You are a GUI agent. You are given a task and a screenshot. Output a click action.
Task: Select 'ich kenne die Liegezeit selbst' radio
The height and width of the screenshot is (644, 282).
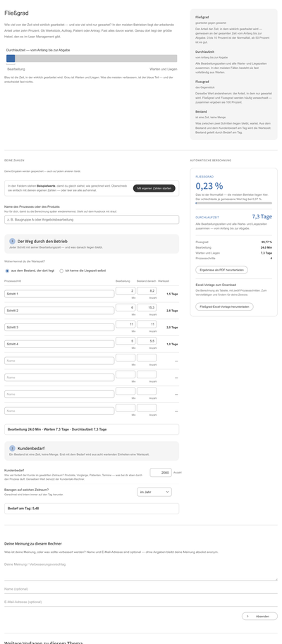[61, 271]
